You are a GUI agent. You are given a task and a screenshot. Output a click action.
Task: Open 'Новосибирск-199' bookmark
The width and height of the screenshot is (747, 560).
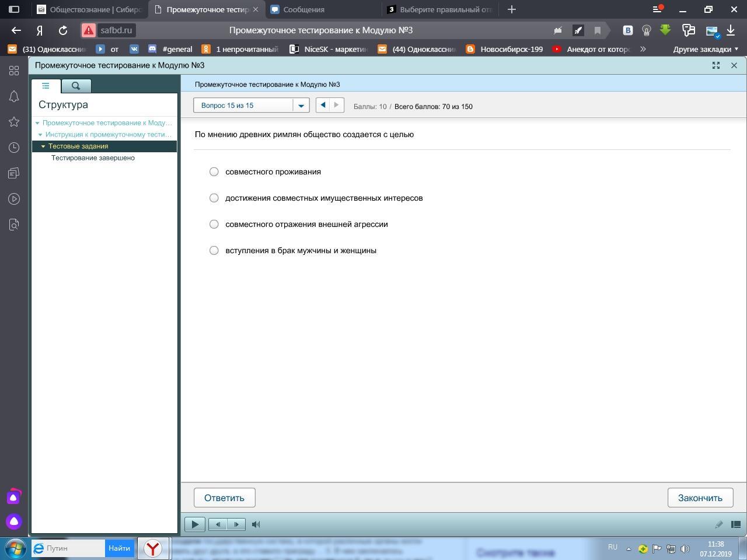pyautogui.click(x=505, y=50)
